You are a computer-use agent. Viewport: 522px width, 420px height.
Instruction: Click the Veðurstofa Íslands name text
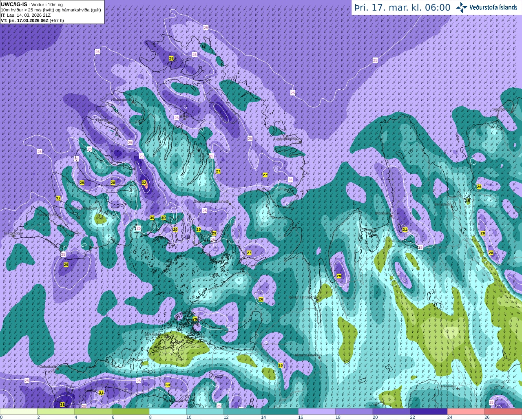pyautogui.click(x=493, y=7)
